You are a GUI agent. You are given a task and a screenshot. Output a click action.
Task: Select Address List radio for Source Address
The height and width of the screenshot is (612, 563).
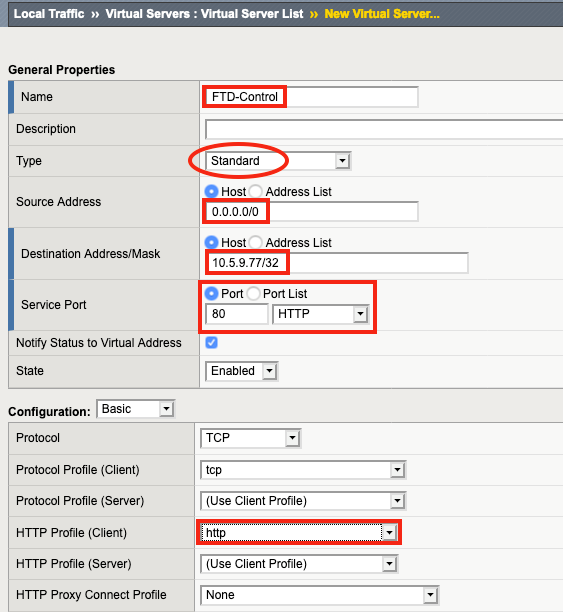click(x=255, y=192)
